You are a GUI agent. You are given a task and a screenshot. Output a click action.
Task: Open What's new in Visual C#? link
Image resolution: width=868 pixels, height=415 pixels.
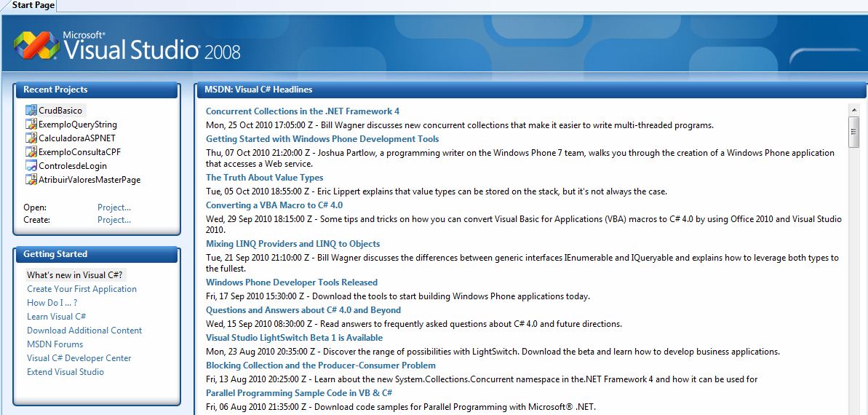click(75, 275)
